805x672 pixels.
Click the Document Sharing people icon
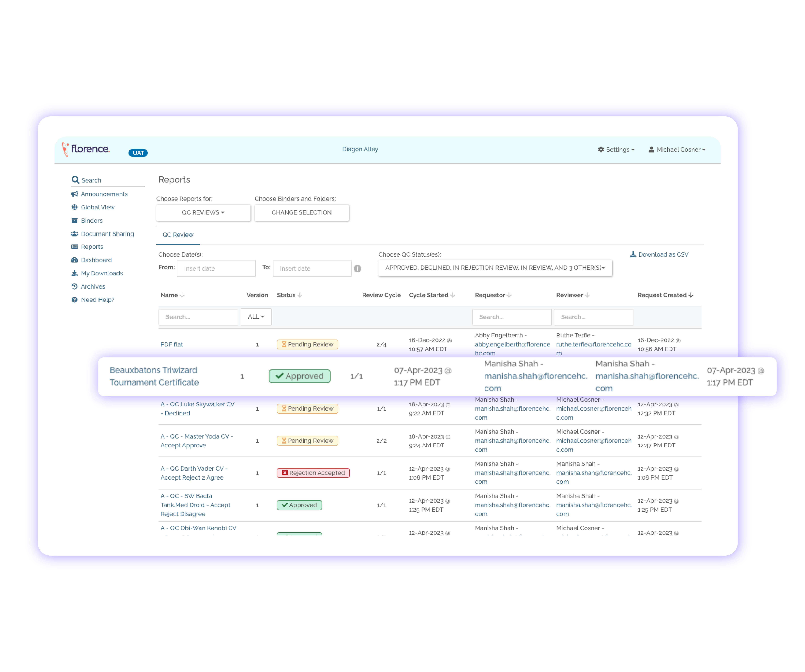point(74,234)
